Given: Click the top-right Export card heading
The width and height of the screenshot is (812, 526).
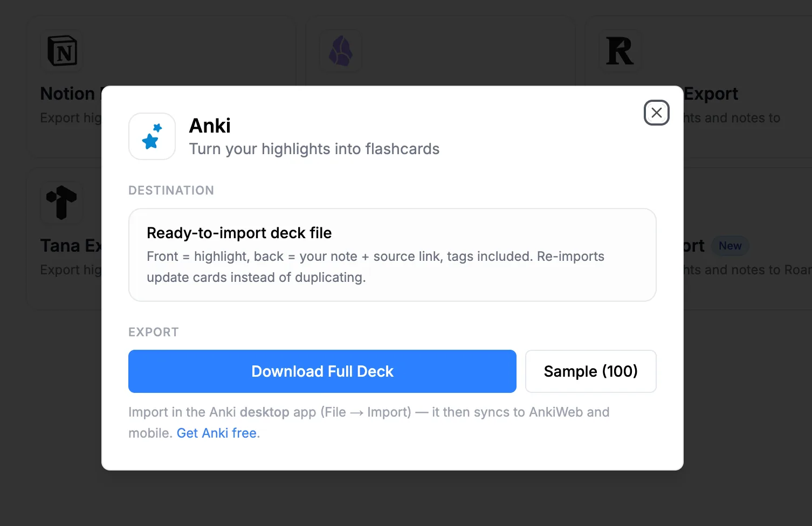Looking at the screenshot, I should click(711, 94).
